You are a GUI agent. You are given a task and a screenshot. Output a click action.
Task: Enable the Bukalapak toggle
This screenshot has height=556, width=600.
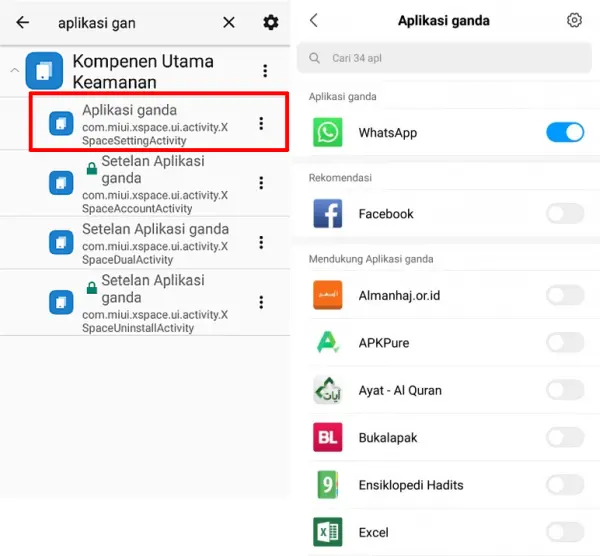click(565, 437)
